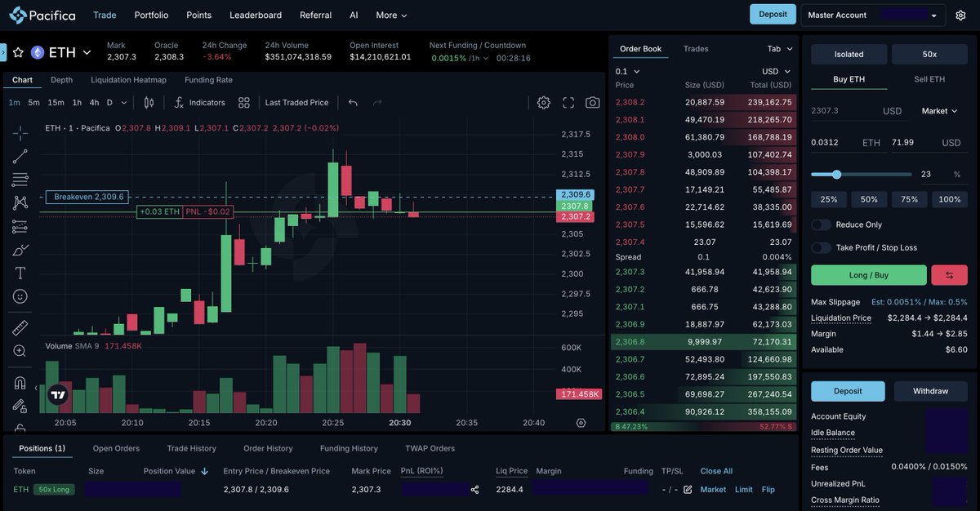Open the TradingView logo link
This screenshot has height=511, width=980.
(x=57, y=395)
